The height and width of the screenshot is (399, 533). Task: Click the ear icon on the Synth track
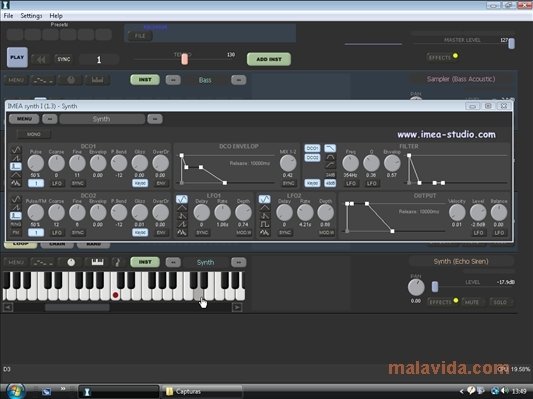[x=116, y=262]
